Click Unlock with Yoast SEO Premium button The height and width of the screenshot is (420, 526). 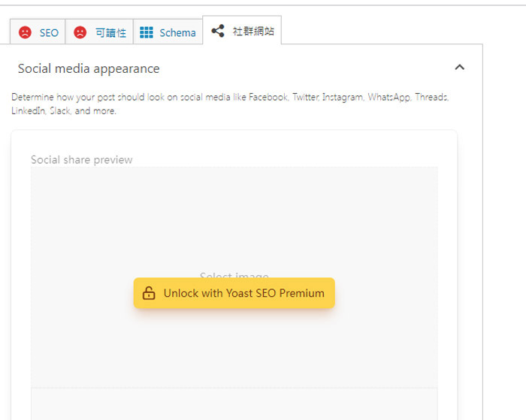tap(234, 293)
